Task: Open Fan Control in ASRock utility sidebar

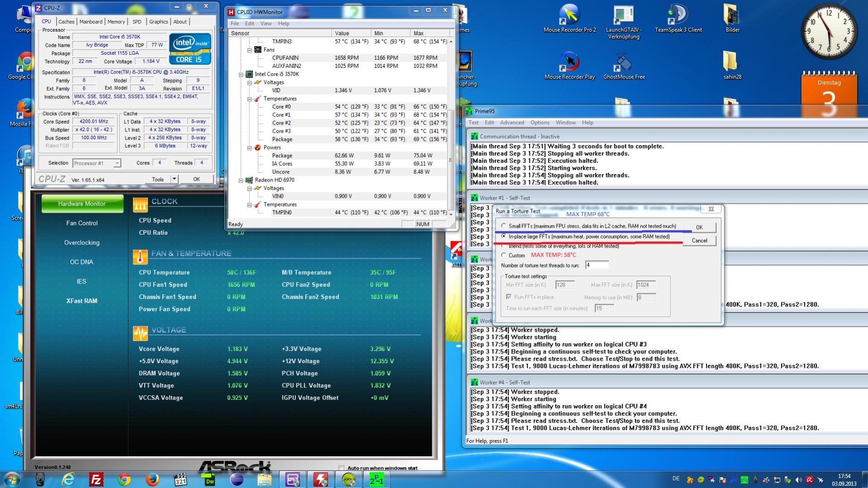Action: (82, 223)
